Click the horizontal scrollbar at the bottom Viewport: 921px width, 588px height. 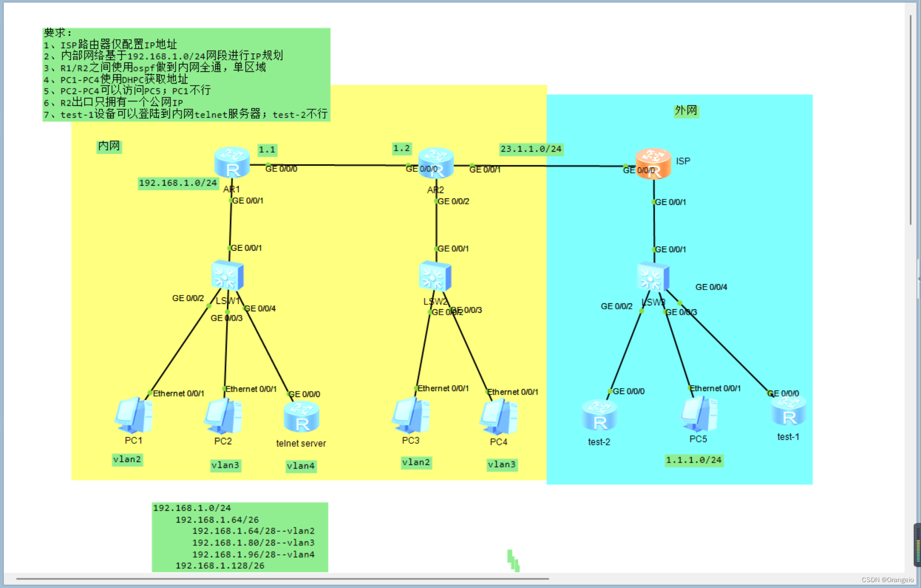(x=282, y=579)
